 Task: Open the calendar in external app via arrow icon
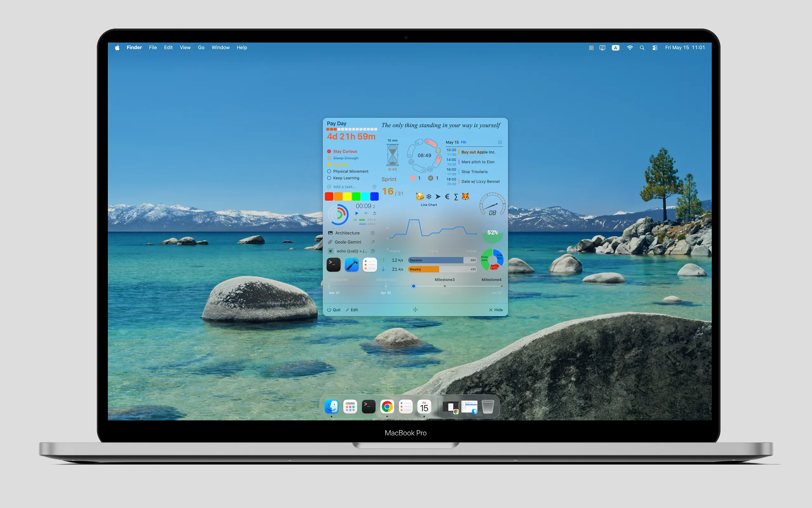tap(500, 143)
